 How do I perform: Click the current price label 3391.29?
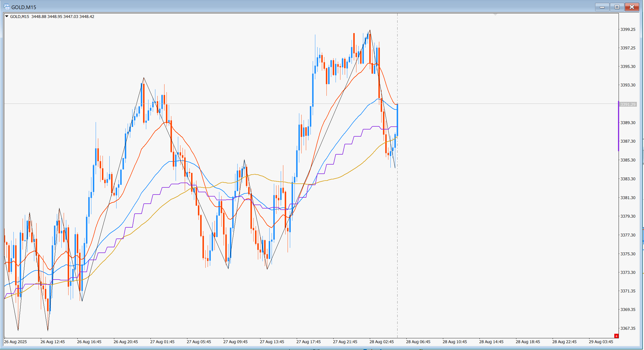tap(628, 104)
